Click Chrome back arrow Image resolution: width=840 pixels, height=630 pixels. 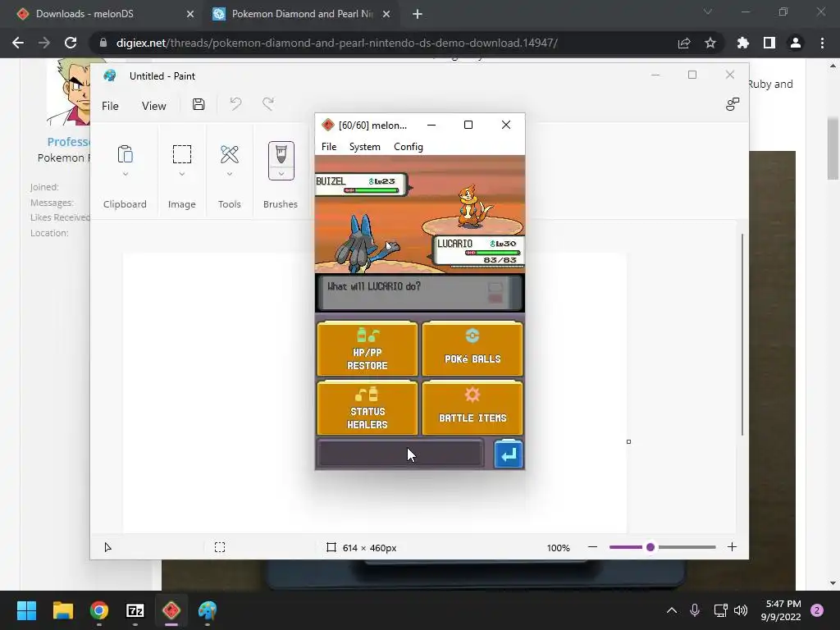click(x=18, y=43)
